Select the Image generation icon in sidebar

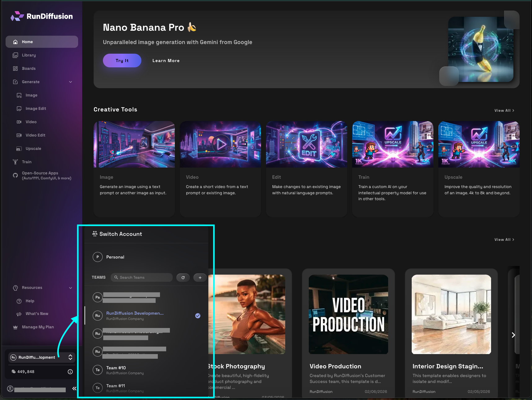pos(19,95)
